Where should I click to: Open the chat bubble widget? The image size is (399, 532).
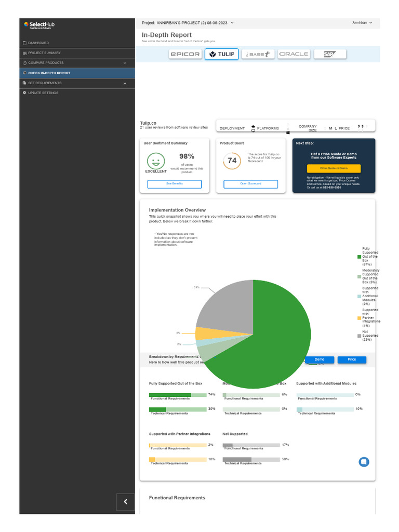click(364, 462)
